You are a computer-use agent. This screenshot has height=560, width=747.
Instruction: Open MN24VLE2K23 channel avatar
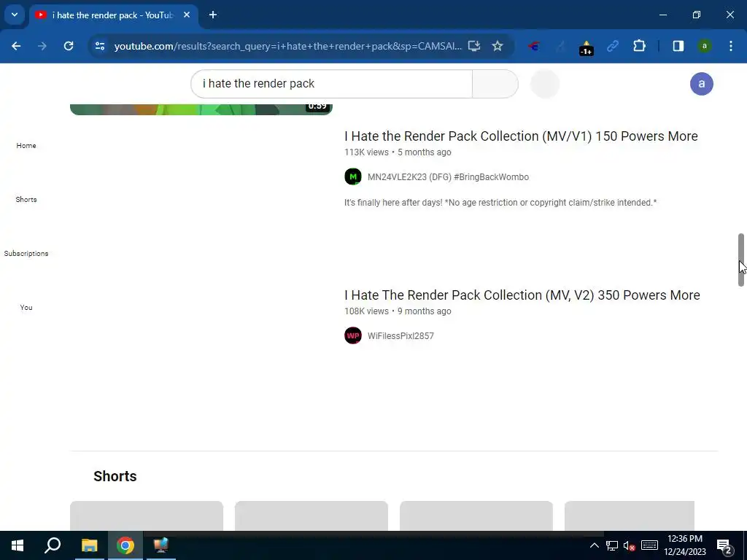[353, 176]
